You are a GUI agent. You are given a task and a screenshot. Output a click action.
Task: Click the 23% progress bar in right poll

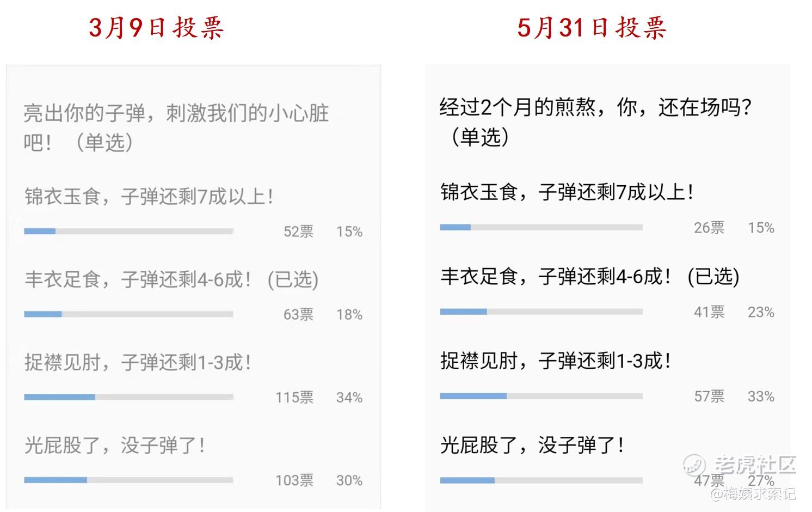pyautogui.click(x=541, y=312)
